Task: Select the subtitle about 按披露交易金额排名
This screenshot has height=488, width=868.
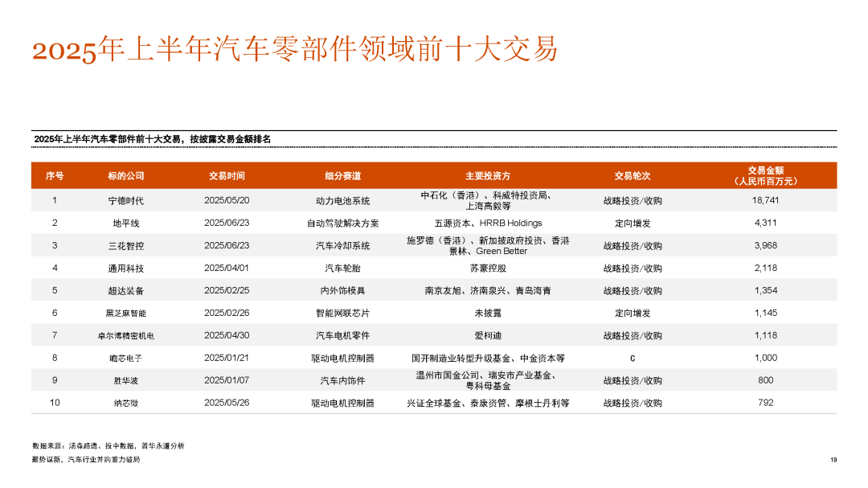Action: [x=152, y=139]
